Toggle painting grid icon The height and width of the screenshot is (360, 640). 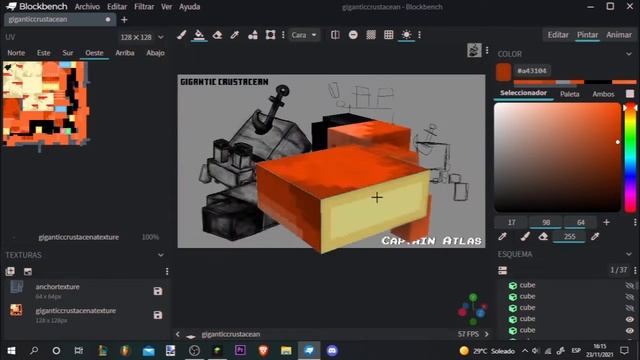pyautogui.click(x=371, y=35)
